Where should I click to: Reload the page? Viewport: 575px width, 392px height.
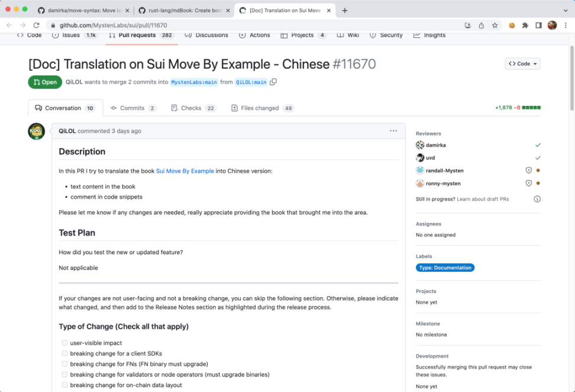pos(37,25)
